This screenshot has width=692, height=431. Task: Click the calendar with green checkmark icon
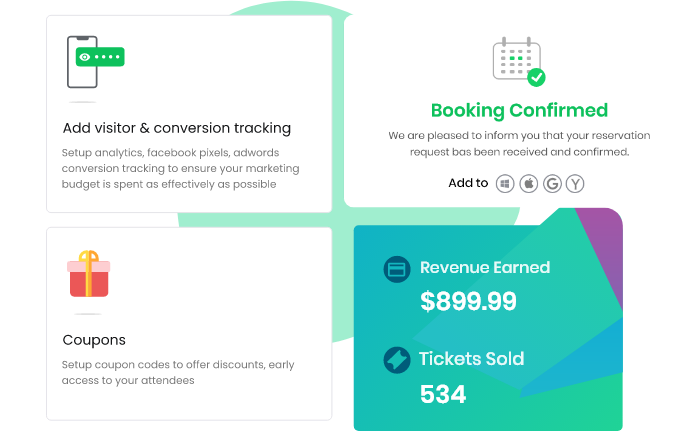(x=519, y=62)
